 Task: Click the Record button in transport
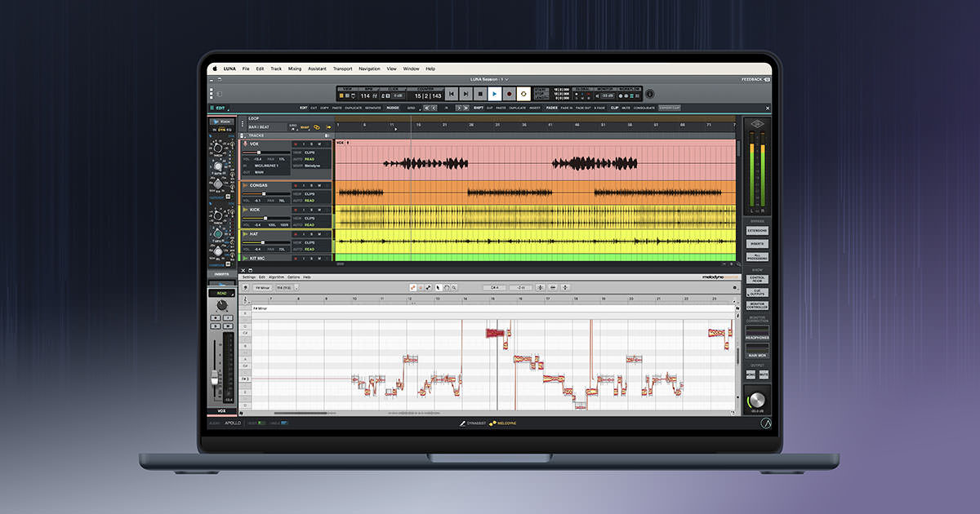point(508,94)
